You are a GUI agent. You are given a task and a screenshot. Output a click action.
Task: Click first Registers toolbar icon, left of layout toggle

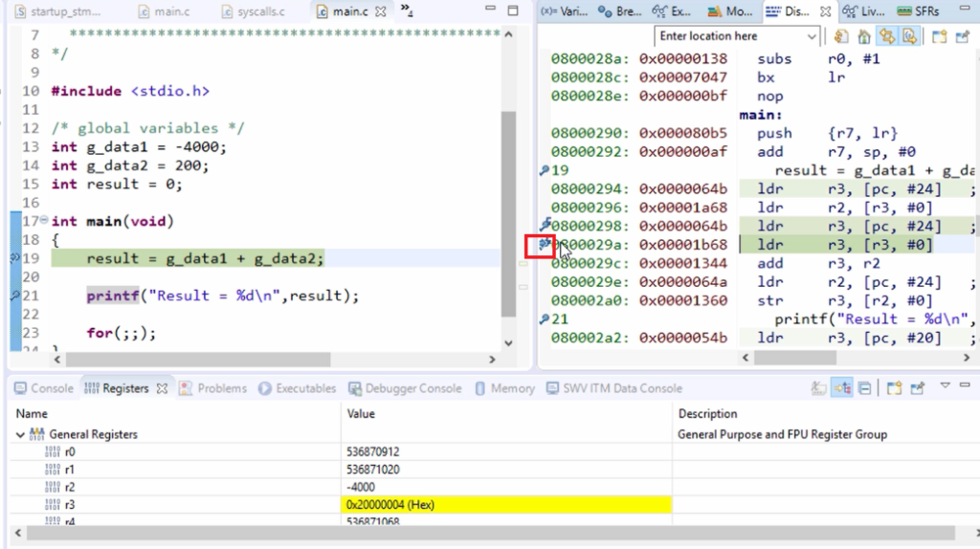tap(819, 388)
